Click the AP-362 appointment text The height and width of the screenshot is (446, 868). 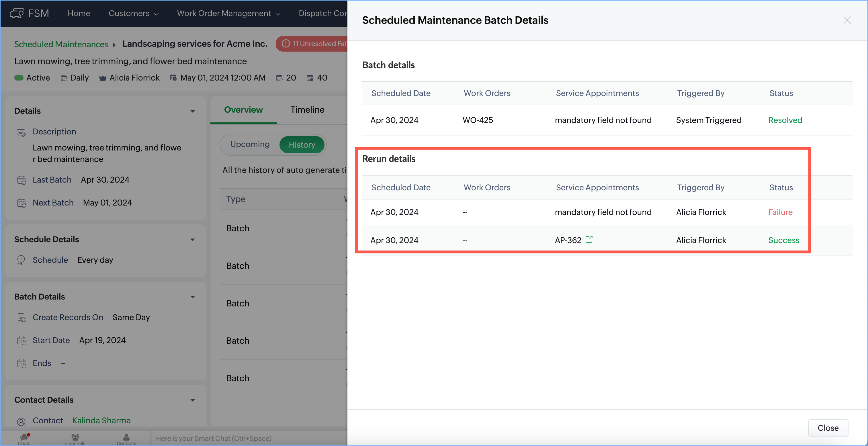(x=568, y=240)
